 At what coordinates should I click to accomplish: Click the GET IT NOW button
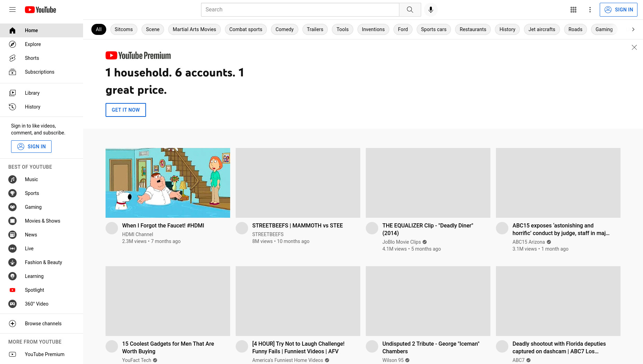126,110
